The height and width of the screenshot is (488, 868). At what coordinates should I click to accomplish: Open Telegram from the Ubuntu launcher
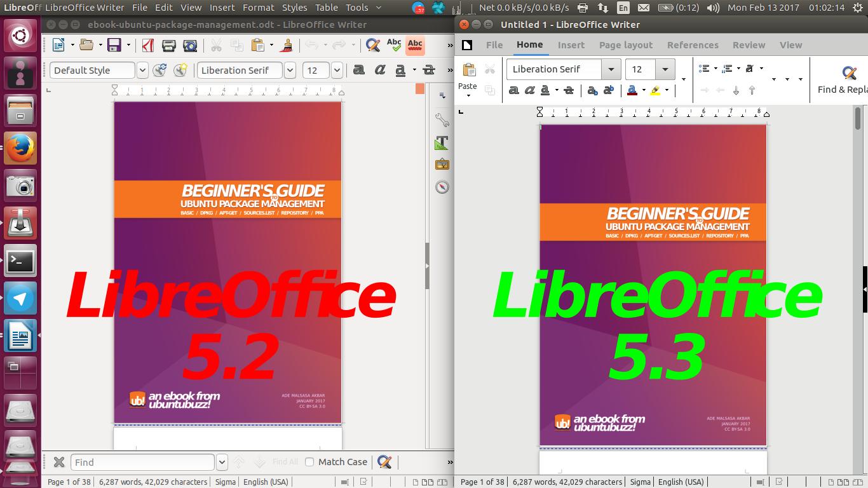click(20, 299)
